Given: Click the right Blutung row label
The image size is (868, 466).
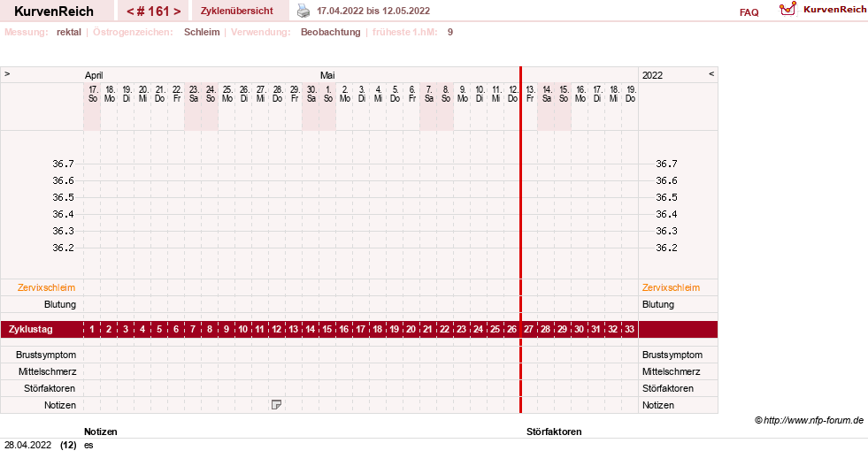Looking at the screenshot, I should tap(658, 304).
